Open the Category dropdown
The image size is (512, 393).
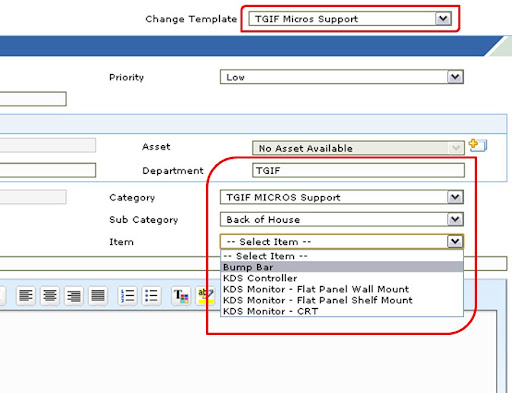click(342, 197)
